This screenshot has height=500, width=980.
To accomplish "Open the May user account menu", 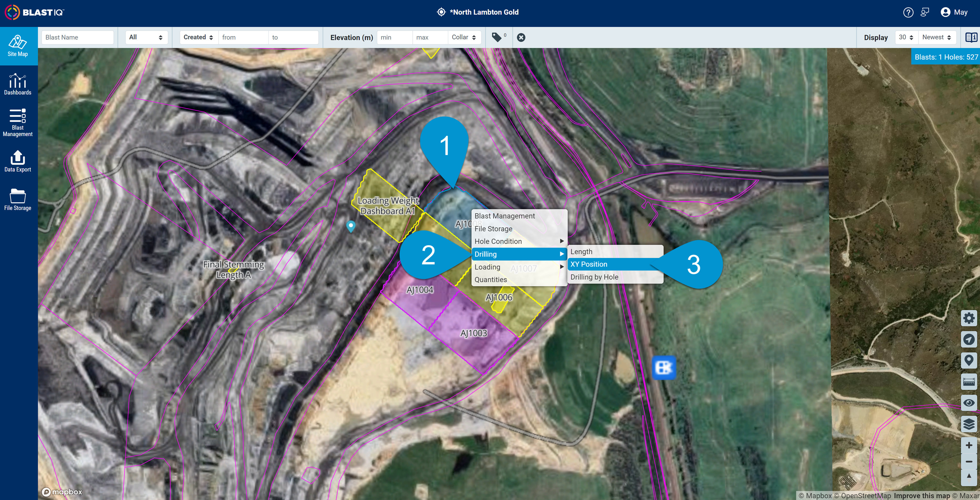I will coord(954,12).
